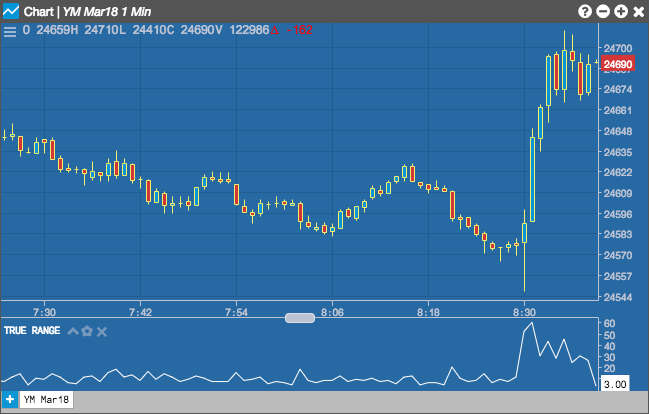Open True Range study settings gear
This screenshot has height=414, width=649.
[87, 331]
